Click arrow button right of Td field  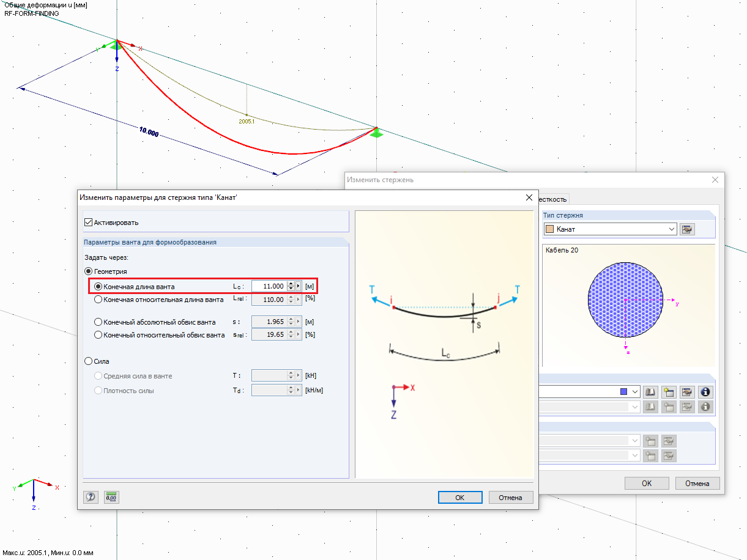(x=299, y=390)
